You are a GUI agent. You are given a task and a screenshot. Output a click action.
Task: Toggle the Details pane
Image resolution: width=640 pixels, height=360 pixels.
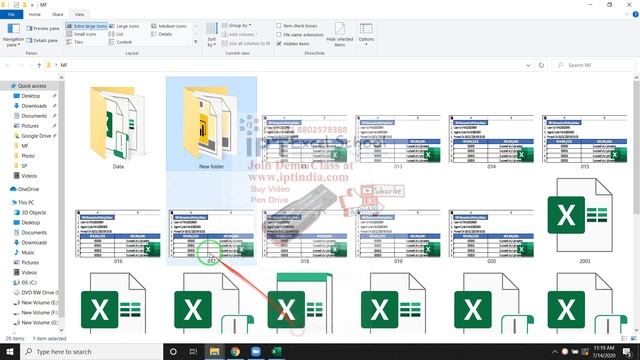pyautogui.click(x=42, y=40)
